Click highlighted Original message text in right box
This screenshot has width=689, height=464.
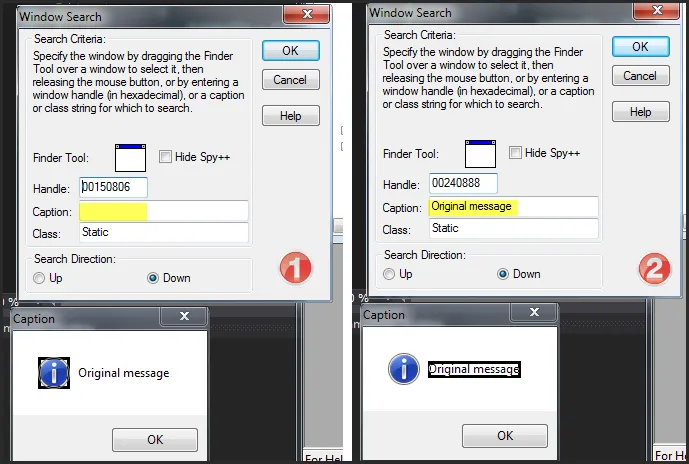tap(474, 370)
